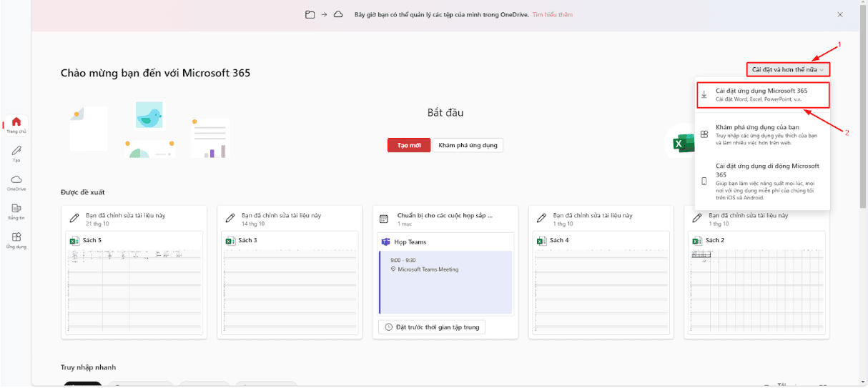868x388 pixels.
Task: Click the pencil icon above Sách 4
Action: (541, 219)
